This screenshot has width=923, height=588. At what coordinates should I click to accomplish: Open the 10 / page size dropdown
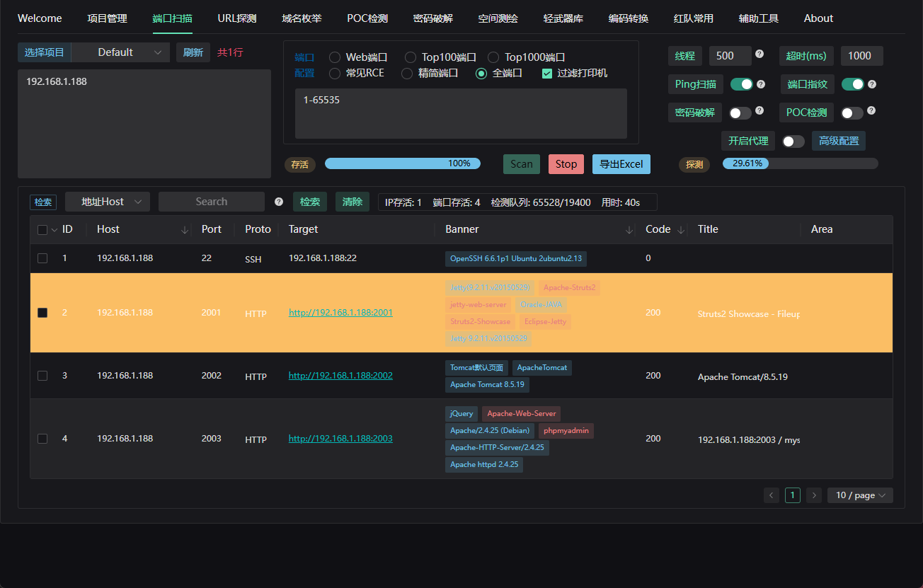860,495
